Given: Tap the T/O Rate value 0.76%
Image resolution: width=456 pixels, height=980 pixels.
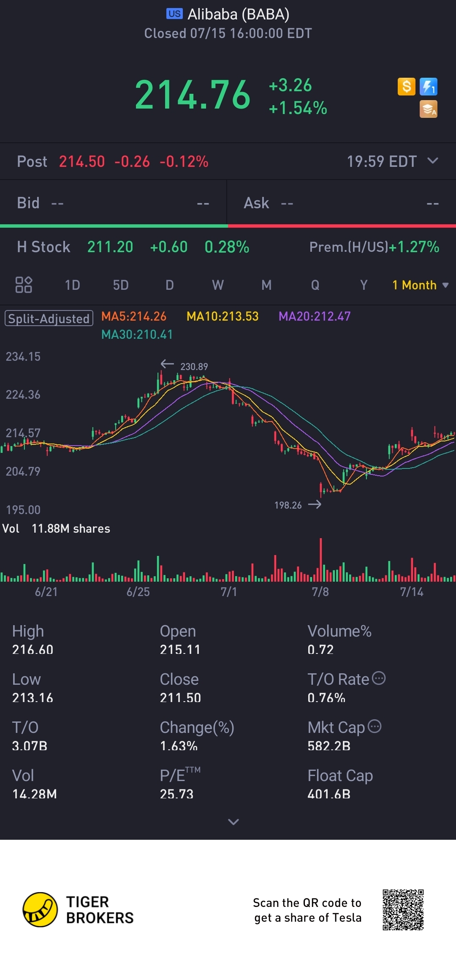Looking at the screenshot, I should click(x=326, y=697).
